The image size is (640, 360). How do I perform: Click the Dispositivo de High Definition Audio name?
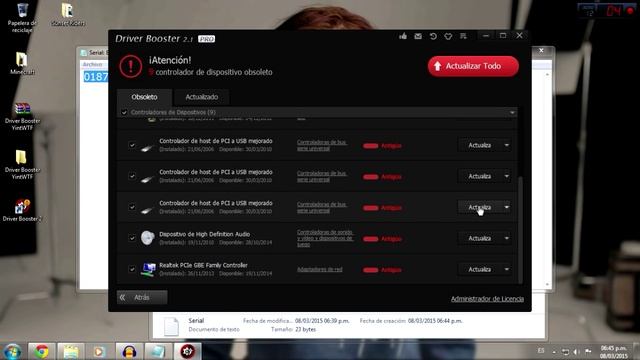point(204,234)
